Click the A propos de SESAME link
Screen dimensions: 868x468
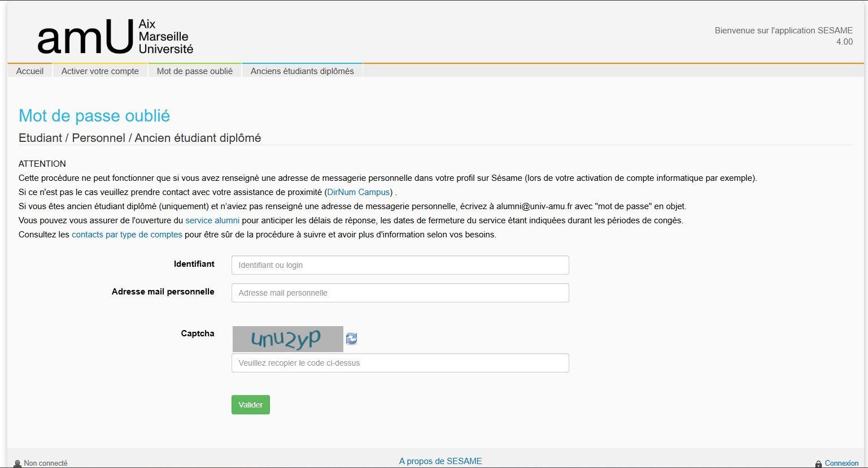coord(440,461)
